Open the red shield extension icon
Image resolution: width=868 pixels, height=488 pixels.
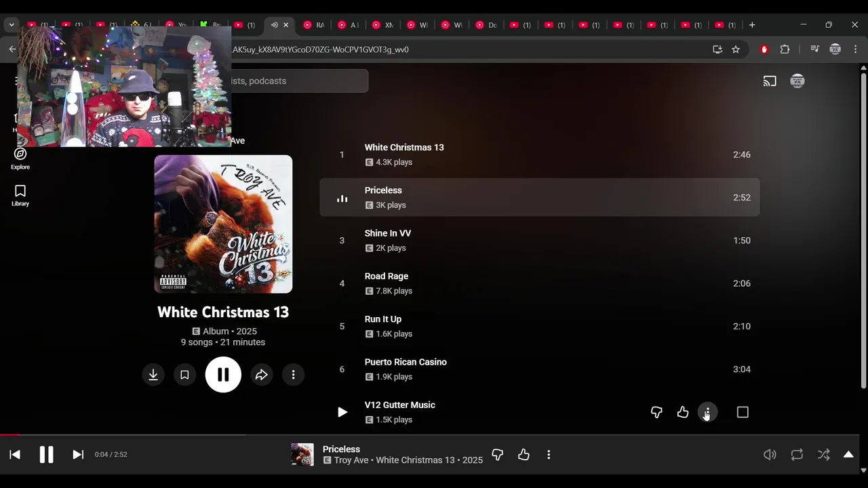(764, 49)
